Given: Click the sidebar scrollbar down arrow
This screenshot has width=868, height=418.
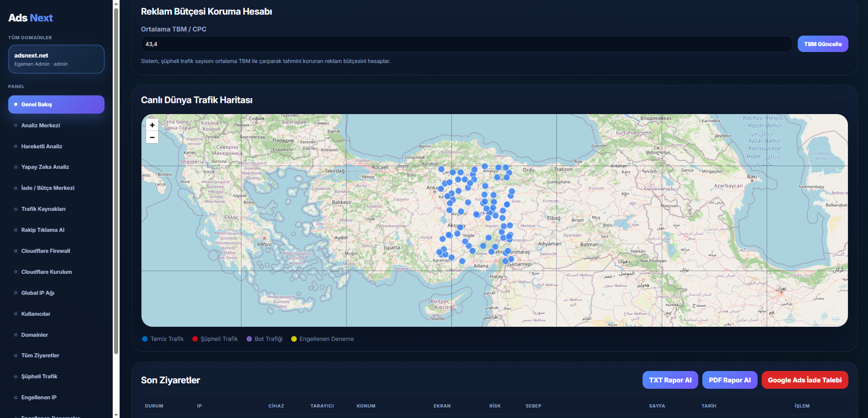Looking at the screenshot, I should (x=116, y=414).
